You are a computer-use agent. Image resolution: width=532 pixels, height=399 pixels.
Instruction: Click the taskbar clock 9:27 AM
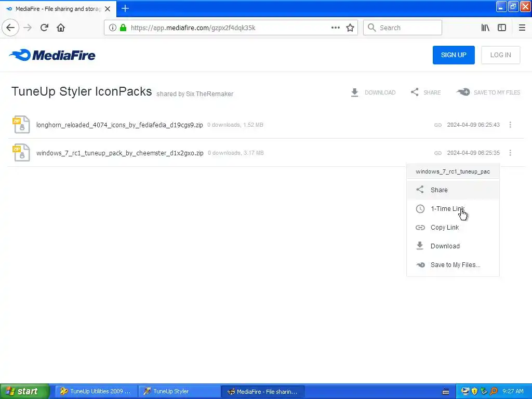pyautogui.click(x=513, y=391)
